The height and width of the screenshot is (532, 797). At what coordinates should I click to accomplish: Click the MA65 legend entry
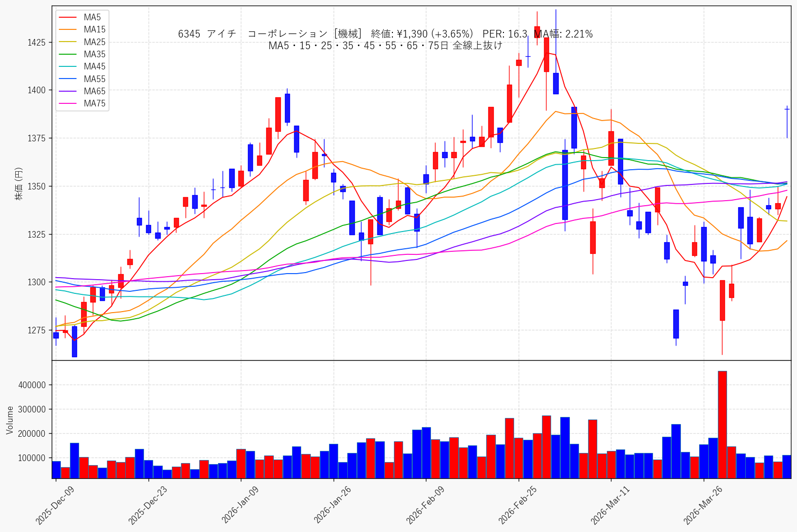click(82, 91)
